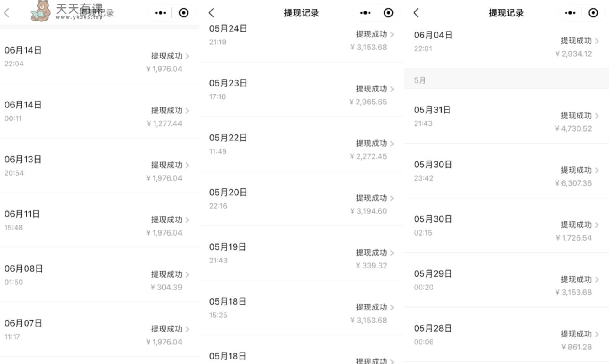Screen dimensions: 609x364
Task: Click the bear logo watermark
Action: pos(40,11)
